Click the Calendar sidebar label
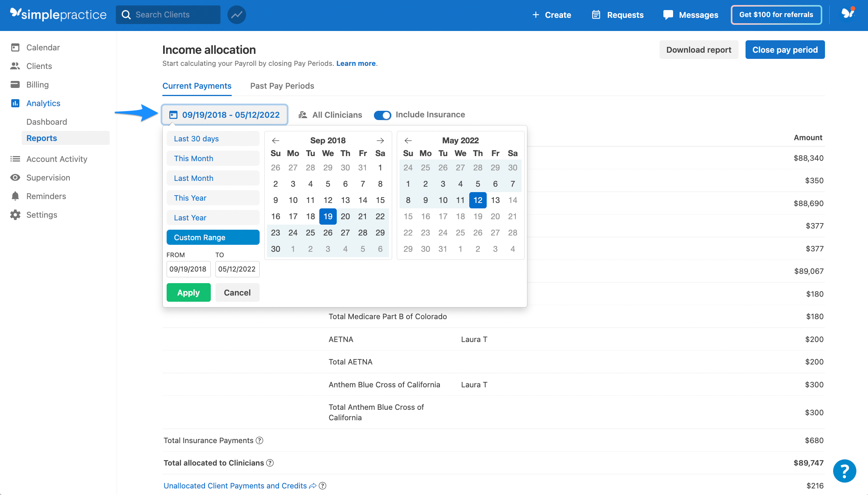 43,48
